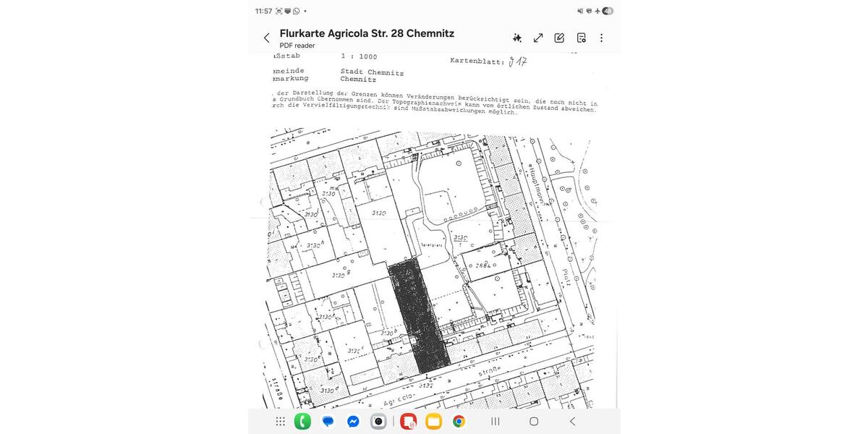The height and width of the screenshot is (434, 868).
Task: Open the Messenger app in the taskbar
Action: click(x=353, y=421)
